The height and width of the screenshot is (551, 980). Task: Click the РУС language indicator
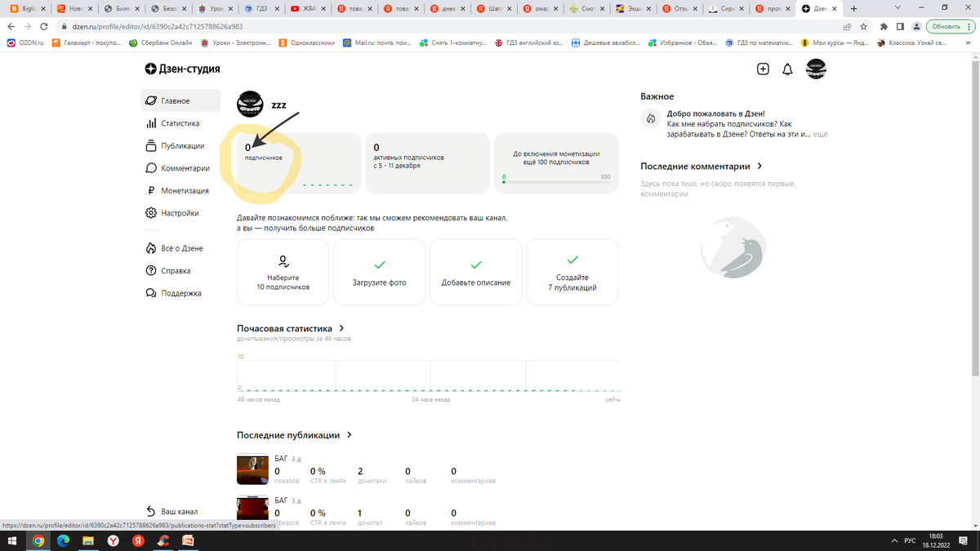tap(910, 541)
